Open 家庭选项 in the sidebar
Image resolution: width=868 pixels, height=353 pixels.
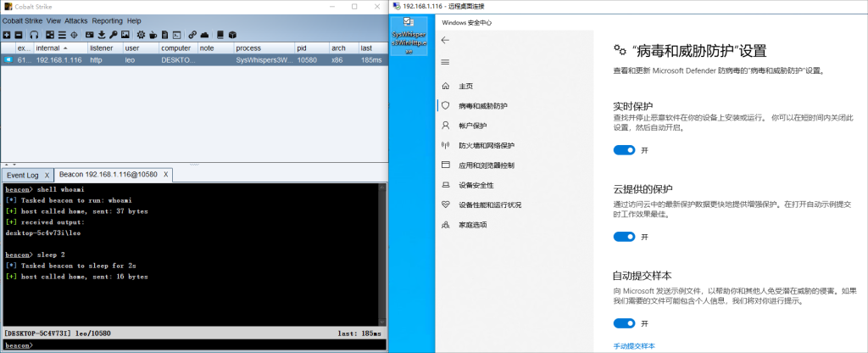point(473,225)
